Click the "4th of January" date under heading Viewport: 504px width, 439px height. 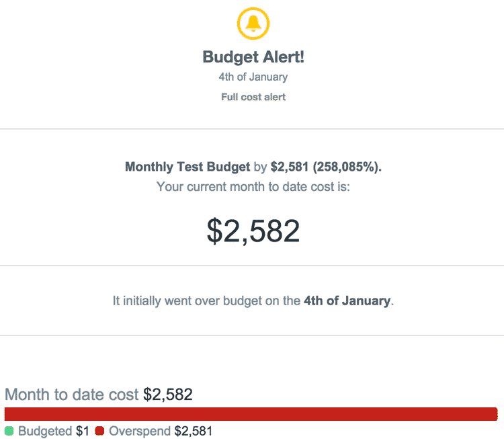pos(253,77)
